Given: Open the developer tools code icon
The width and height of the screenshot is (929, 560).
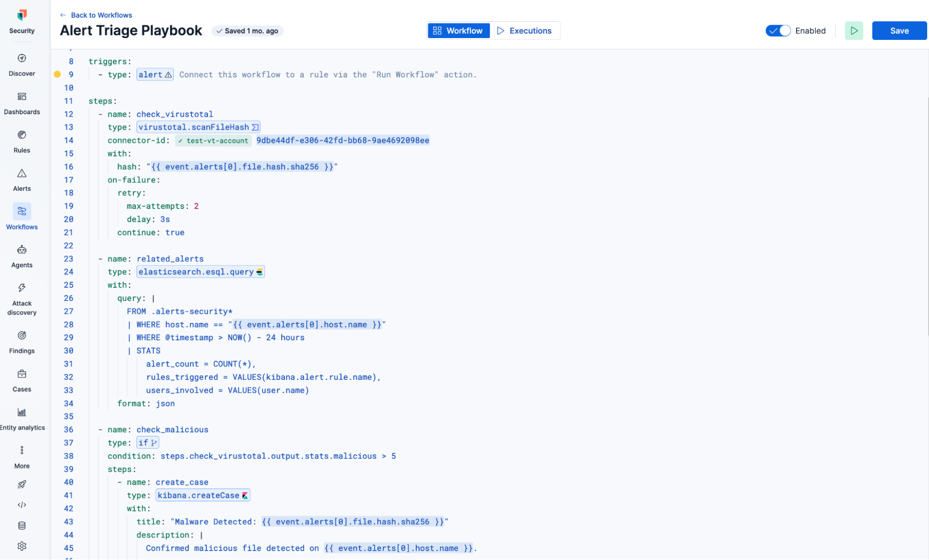Looking at the screenshot, I should point(22,505).
